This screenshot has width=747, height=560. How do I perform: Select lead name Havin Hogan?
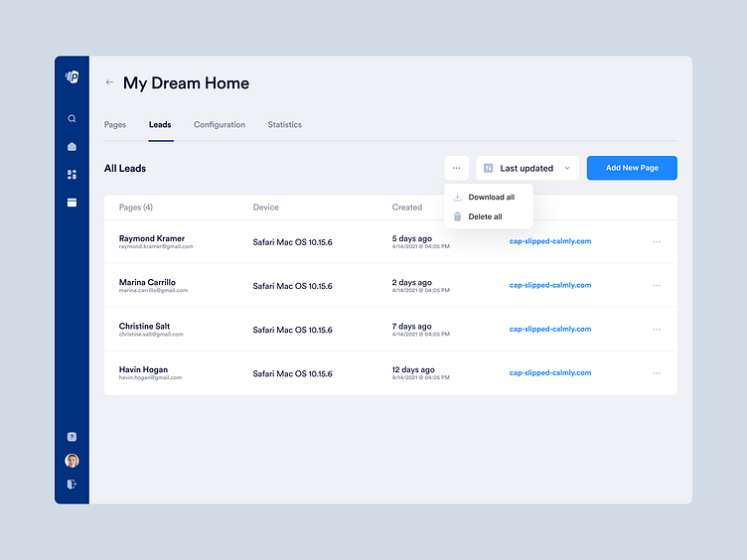143,369
